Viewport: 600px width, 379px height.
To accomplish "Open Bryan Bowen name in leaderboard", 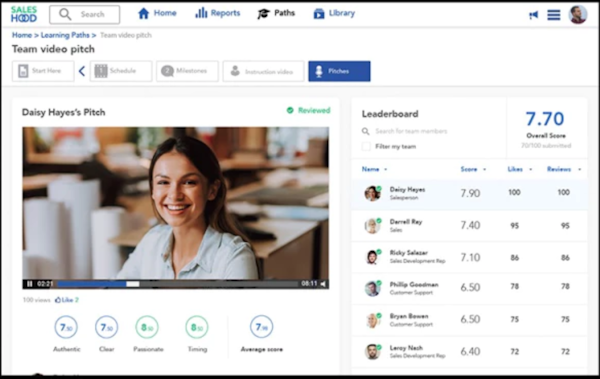I will [x=409, y=316].
